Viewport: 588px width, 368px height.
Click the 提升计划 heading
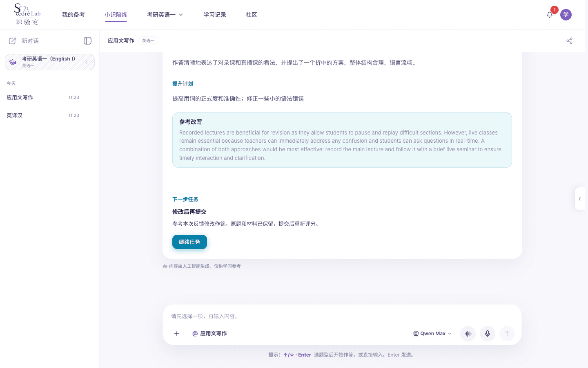(x=183, y=84)
